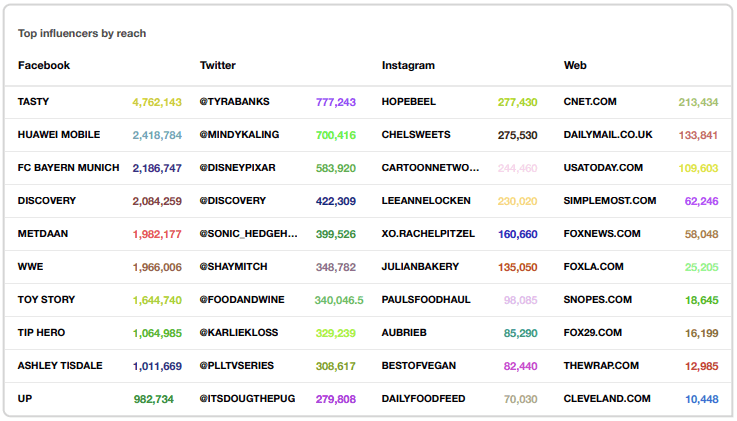Image resolution: width=737 pixels, height=421 pixels.
Task: Click the 'Top influencers by reach' title
Action: coord(82,33)
